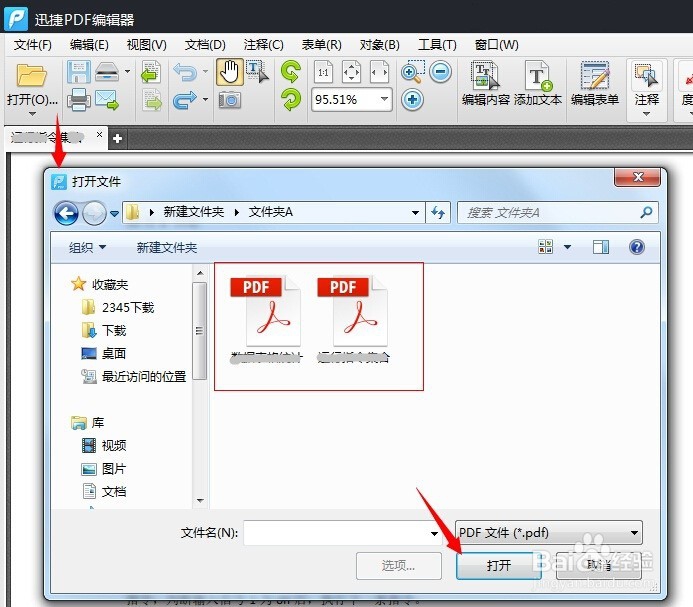Open the 文档(D) menu
This screenshot has width=693, height=607.
tap(205, 45)
